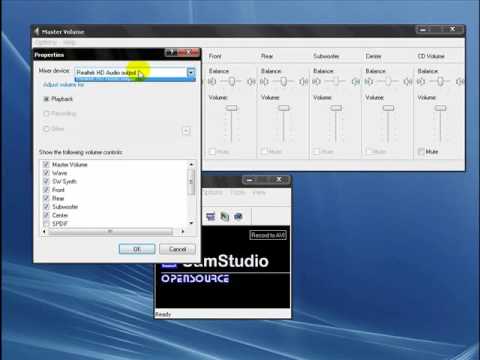Click the purple screen icon in CamStudio toolbar
Image resolution: width=480 pixels, height=360 pixels.
[x=211, y=216]
